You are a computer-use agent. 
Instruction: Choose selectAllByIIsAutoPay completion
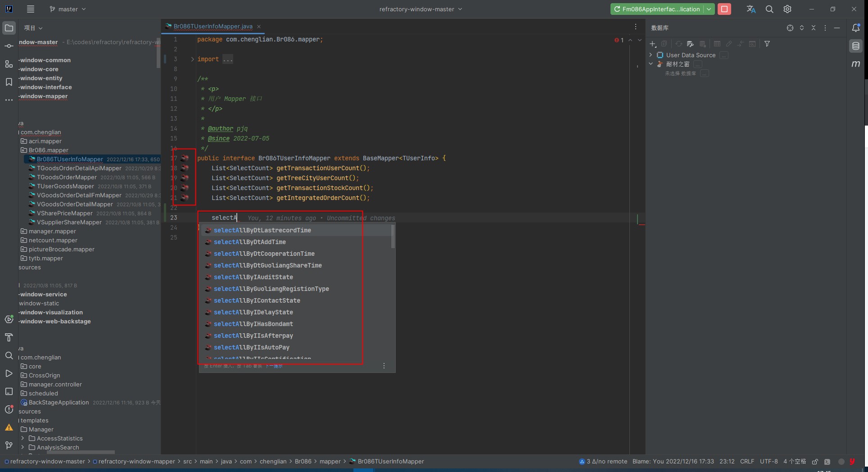click(x=295, y=347)
